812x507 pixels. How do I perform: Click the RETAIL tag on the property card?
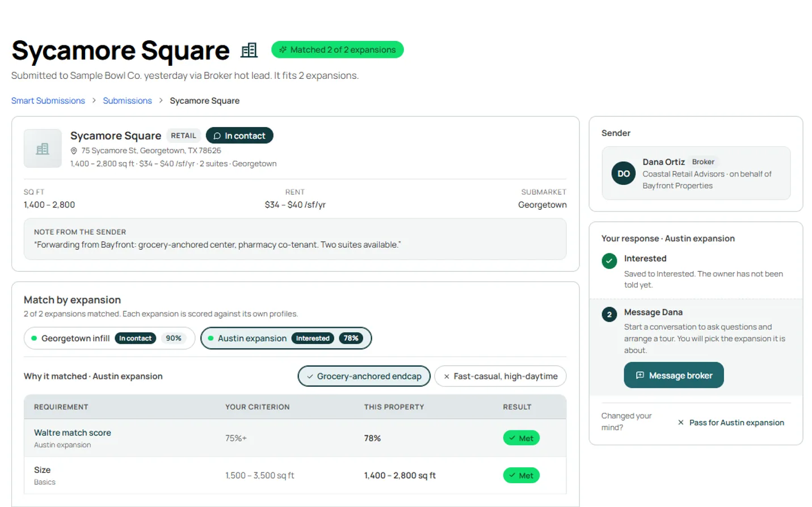pyautogui.click(x=183, y=136)
